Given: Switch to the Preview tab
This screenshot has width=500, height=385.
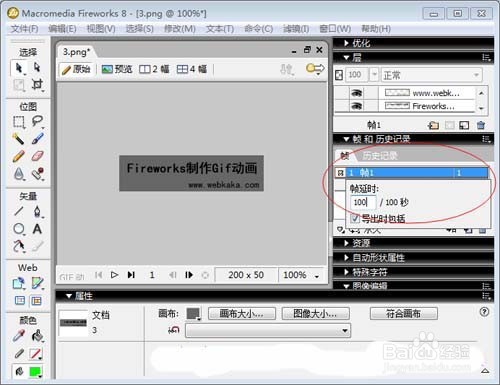Looking at the screenshot, I should coord(117,69).
